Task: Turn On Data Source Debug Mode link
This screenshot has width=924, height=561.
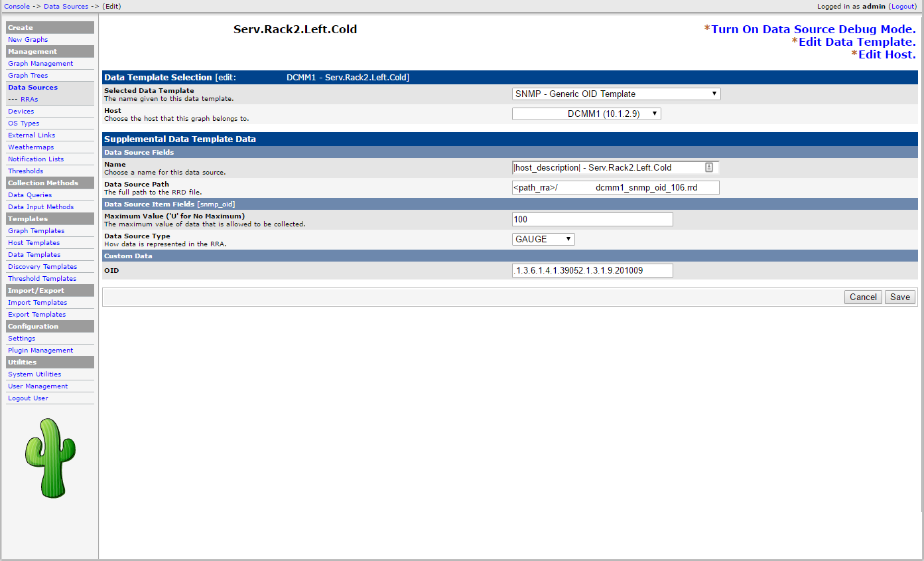Action: 813,29
